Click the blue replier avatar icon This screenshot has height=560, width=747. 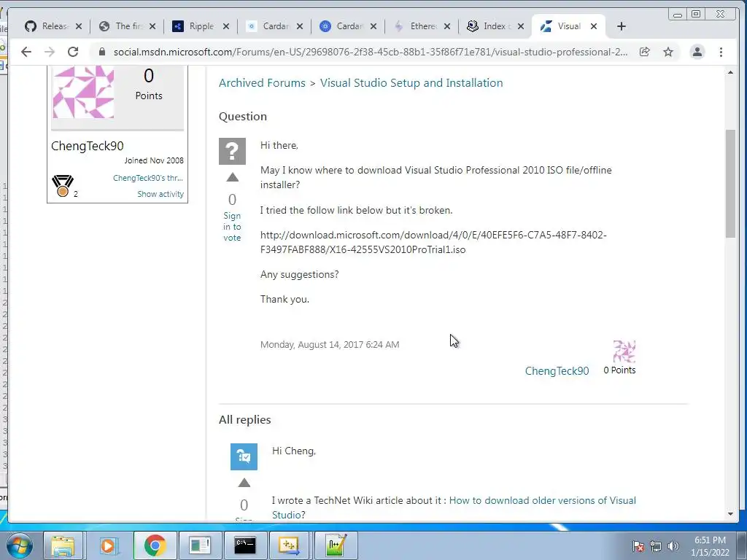click(x=244, y=456)
